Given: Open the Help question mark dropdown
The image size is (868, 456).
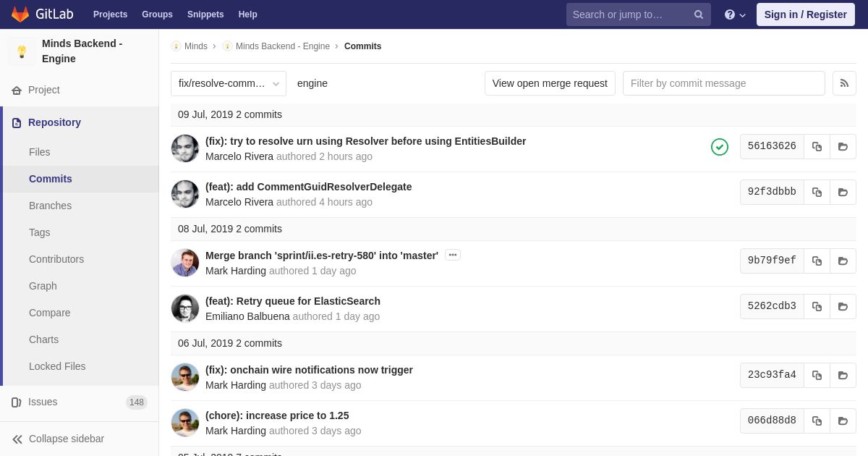Looking at the screenshot, I should pos(735,14).
